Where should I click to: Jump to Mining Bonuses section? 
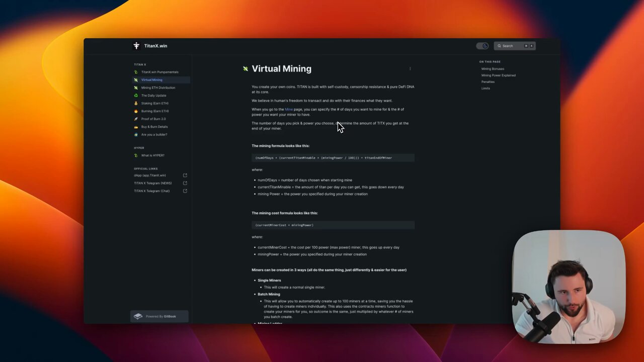[493, 69]
